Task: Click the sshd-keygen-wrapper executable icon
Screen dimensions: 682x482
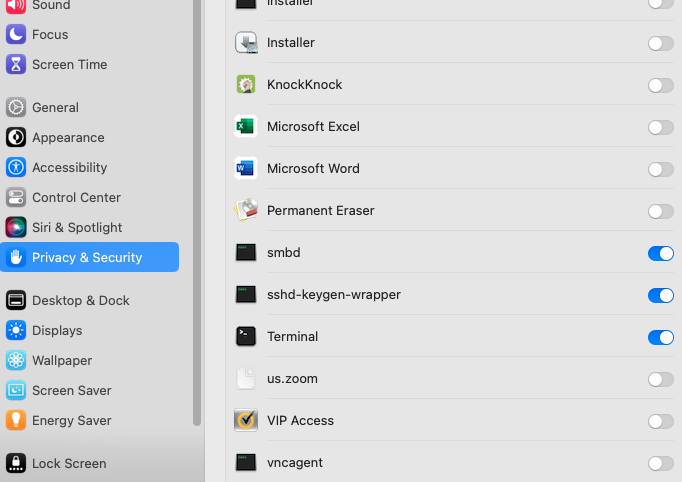Action: tap(246, 295)
